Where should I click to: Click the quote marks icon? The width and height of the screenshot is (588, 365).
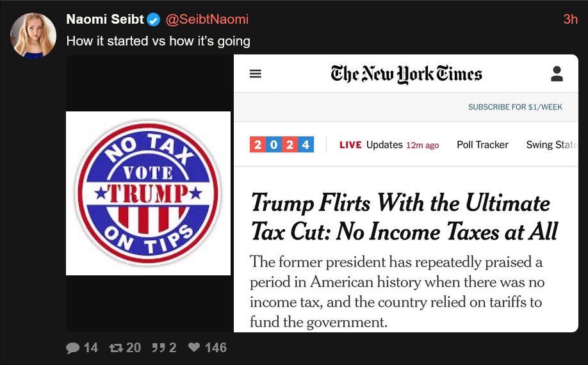pyautogui.click(x=159, y=348)
